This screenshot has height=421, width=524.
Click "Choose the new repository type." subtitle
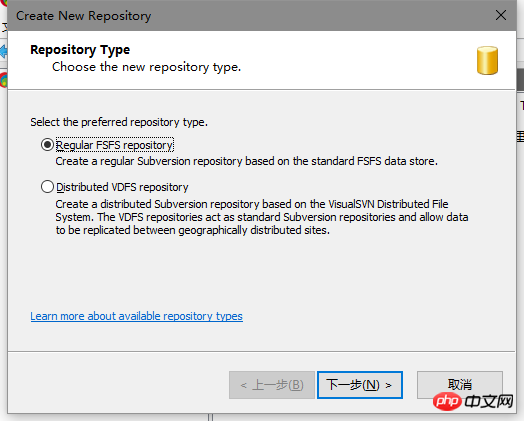pos(146,67)
